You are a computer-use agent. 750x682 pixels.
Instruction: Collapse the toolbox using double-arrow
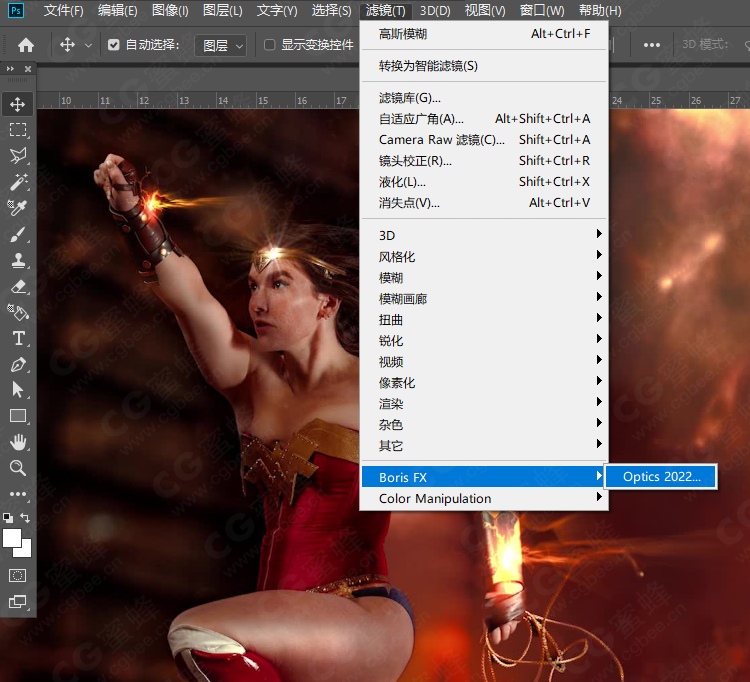click(x=10, y=69)
